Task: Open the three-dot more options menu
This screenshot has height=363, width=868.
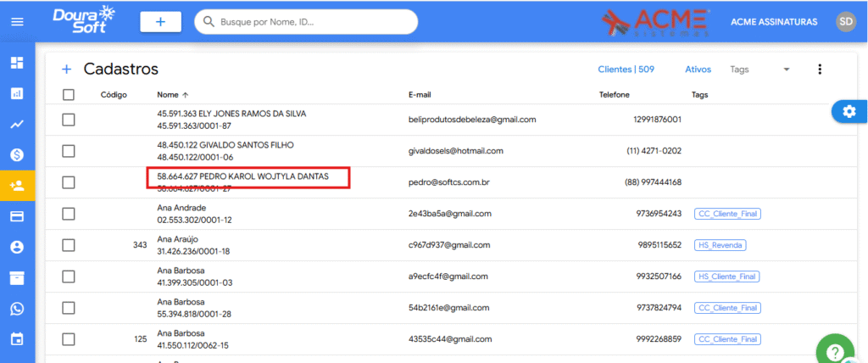Action: pos(820,70)
